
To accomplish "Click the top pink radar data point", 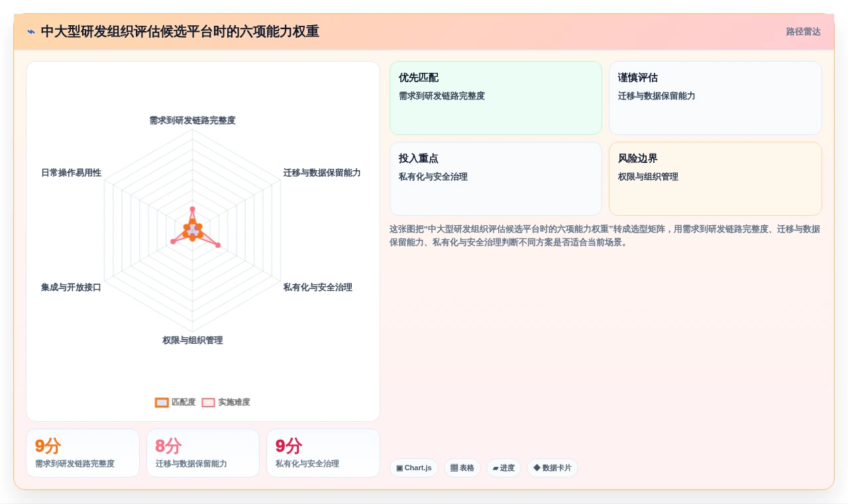I will 192,209.
